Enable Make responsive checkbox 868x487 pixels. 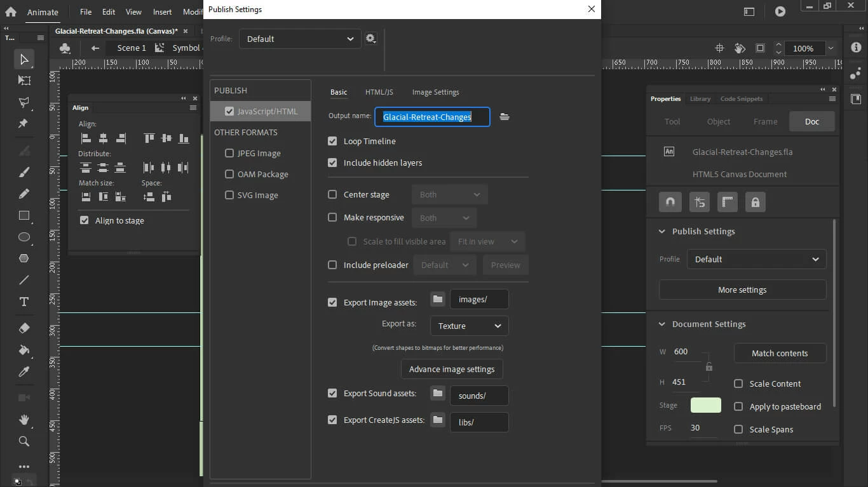(x=332, y=217)
